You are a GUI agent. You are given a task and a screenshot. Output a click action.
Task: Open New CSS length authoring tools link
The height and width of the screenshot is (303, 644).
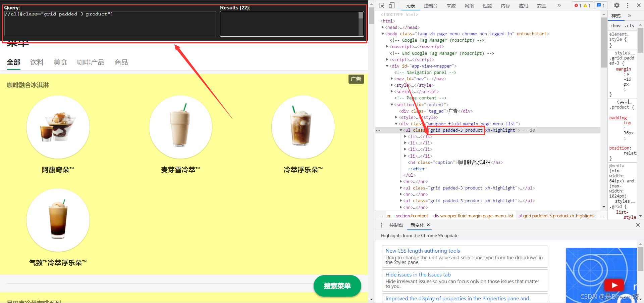(423, 251)
